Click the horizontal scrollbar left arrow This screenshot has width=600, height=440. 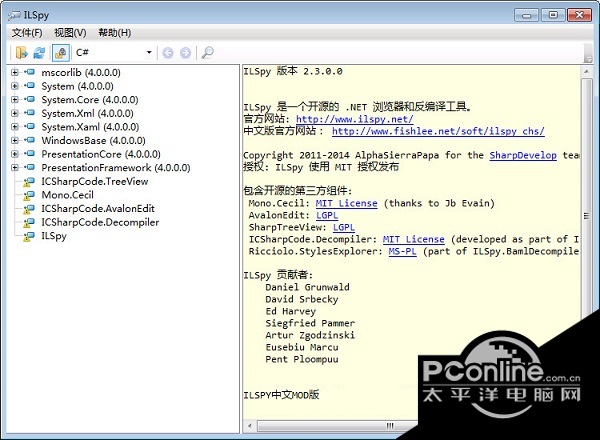pos(250,425)
